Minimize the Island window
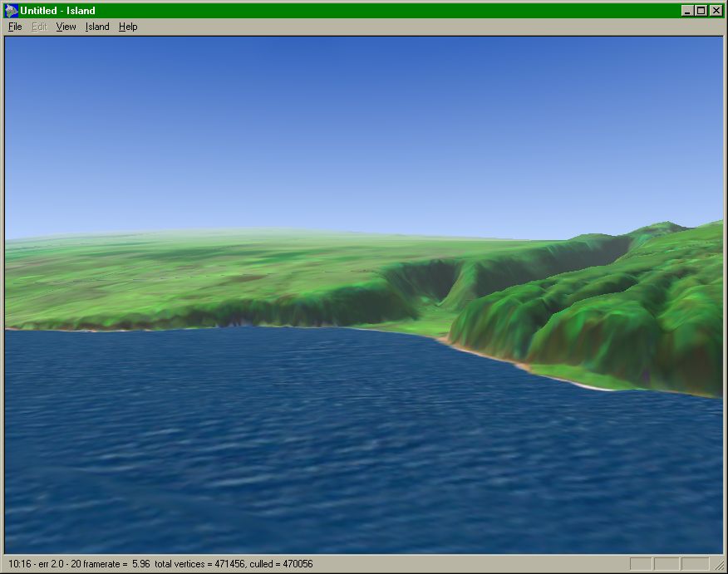The image size is (728, 574). (x=687, y=11)
